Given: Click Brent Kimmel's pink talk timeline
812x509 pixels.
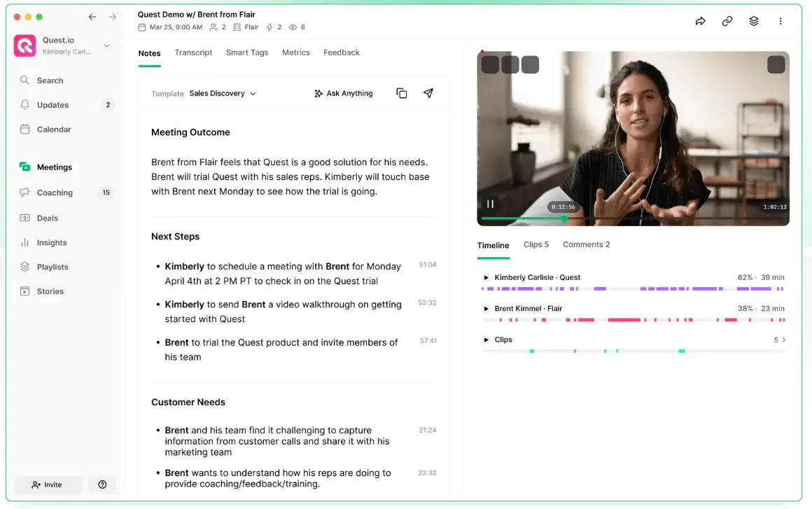Looking at the screenshot, I should (633, 320).
